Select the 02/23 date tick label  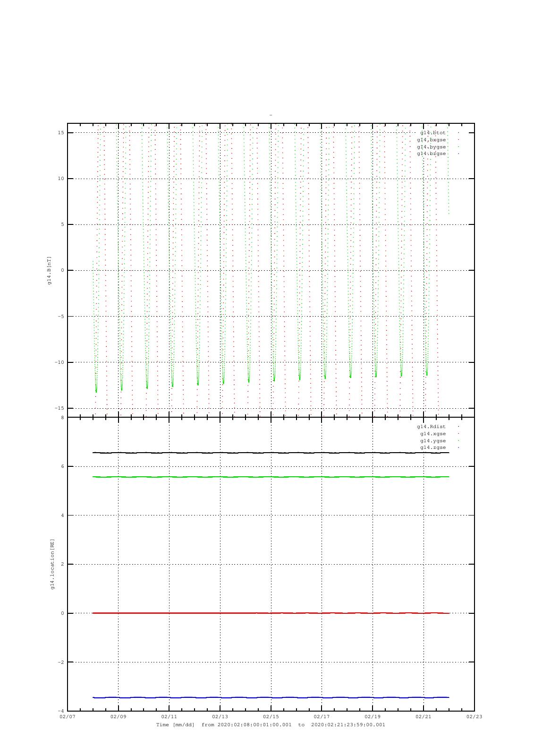(x=475, y=716)
